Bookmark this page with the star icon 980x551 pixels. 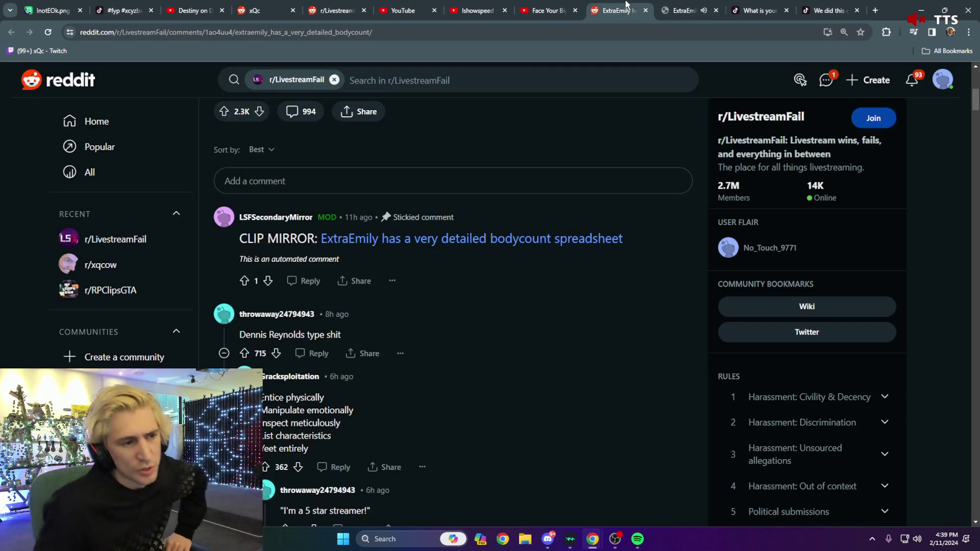pyautogui.click(x=861, y=32)
